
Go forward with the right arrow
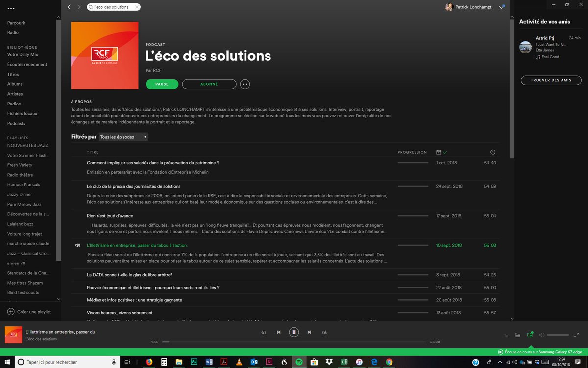pyautogui.click(x=79, y=7)
